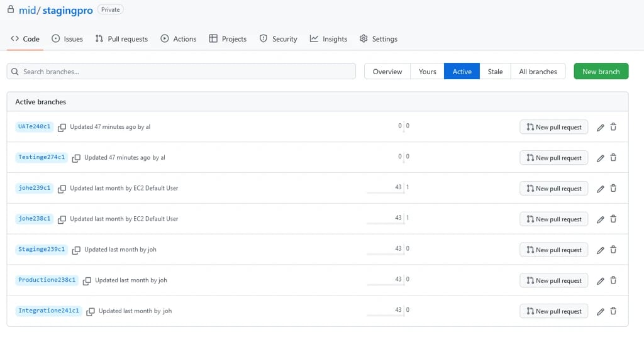Open the stagingpro repository link
This screenshot has width=644, height=337.
(x=67, y=10)
